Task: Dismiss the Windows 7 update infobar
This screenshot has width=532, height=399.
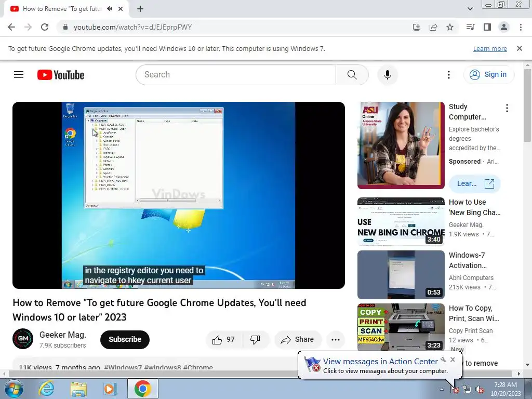Action: click(x=519, y=48)
